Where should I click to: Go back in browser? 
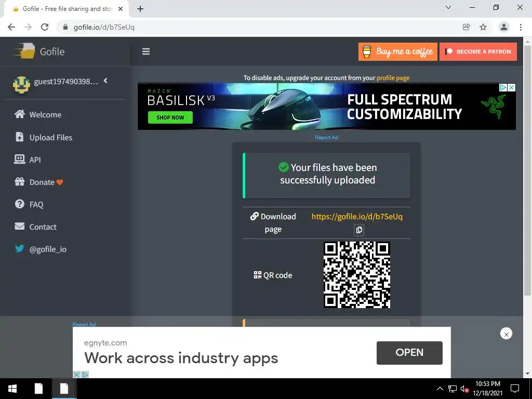11,27
